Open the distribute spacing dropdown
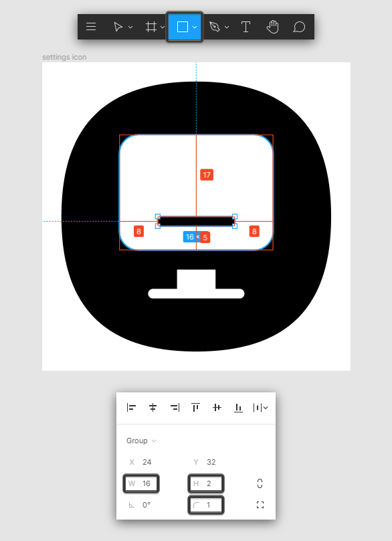The width and height of the screenshot is (392, 541). 260,408
